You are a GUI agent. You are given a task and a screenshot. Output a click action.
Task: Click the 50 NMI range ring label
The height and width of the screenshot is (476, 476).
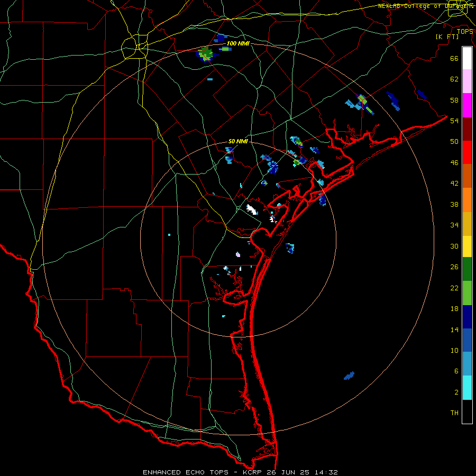[238, 141]
